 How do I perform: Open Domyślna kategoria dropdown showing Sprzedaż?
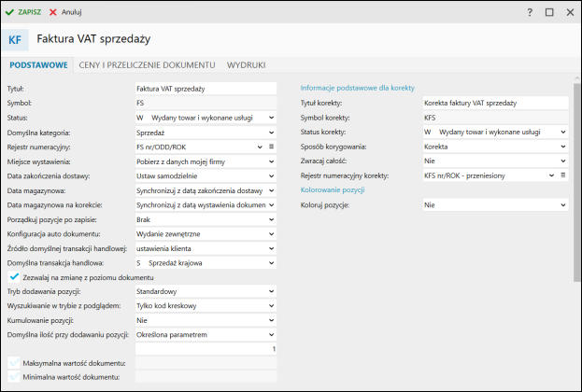coord(206,133)
